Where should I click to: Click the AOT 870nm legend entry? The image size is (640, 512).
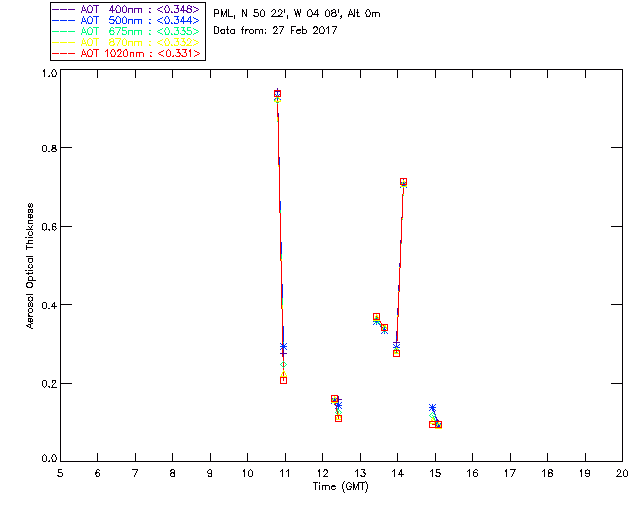(x=126, y=42)
